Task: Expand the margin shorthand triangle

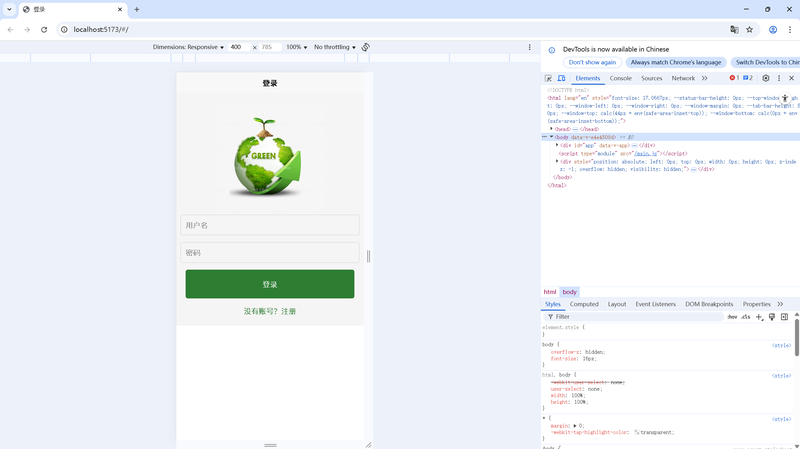Action: 575,426
